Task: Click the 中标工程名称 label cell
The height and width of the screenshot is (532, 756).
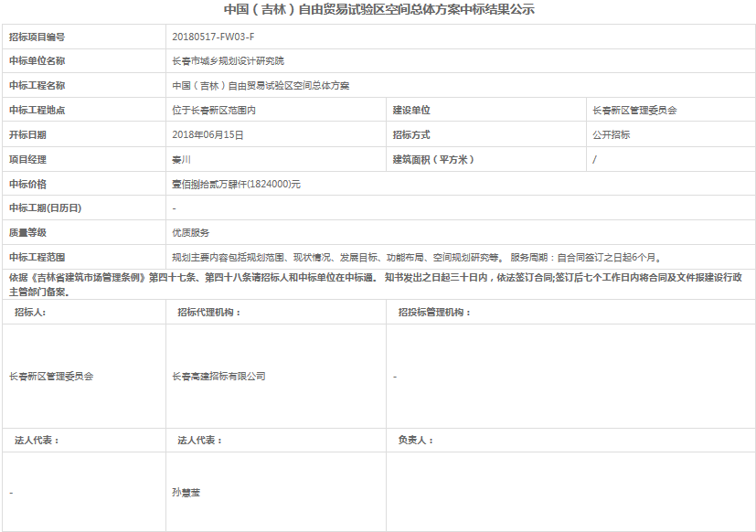Action: tap(37, 86)
